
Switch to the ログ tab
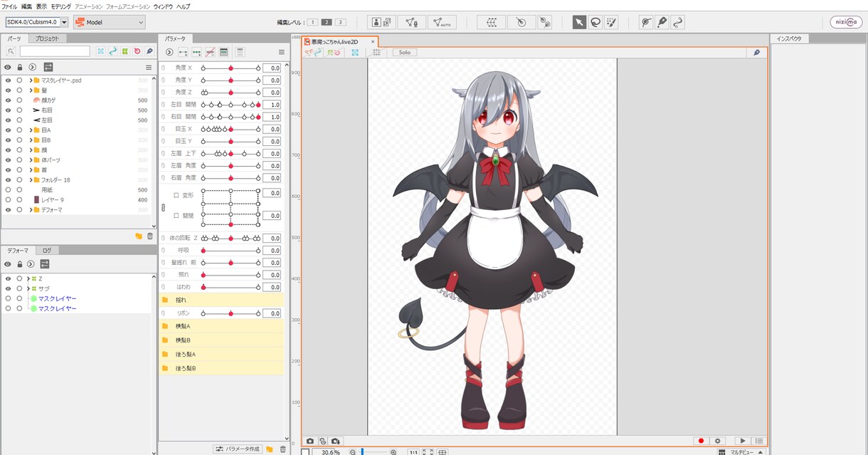46,251
